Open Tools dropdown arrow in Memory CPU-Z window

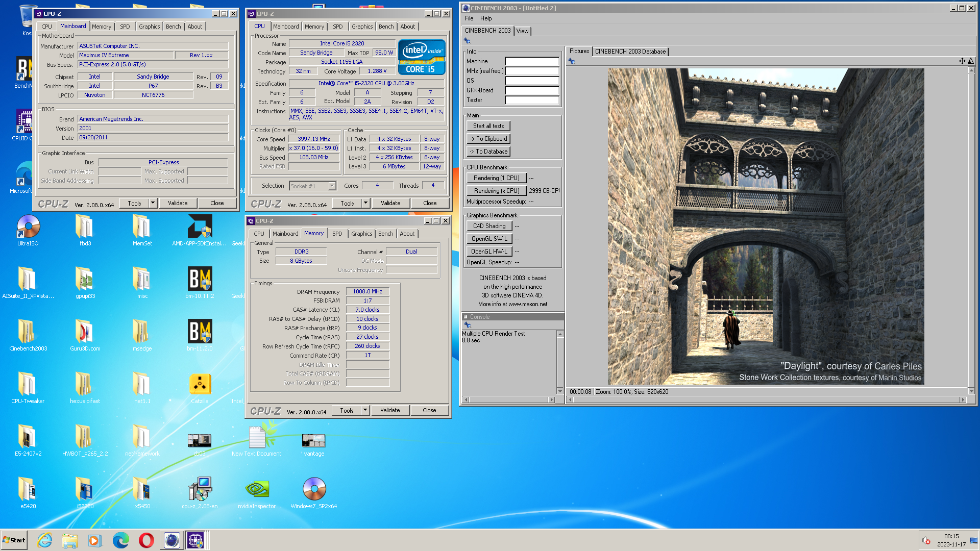tap(365, 410)
